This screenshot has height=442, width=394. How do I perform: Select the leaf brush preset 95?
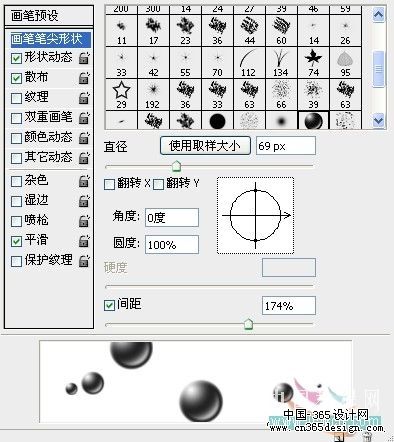tap(345, 63)
